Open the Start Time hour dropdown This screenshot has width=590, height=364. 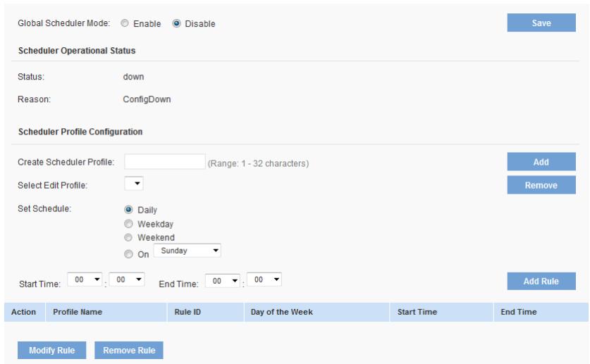[86, 280]
